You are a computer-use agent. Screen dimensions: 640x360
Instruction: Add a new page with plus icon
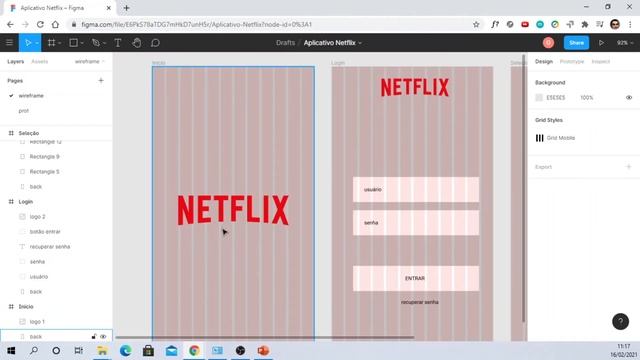101,80
